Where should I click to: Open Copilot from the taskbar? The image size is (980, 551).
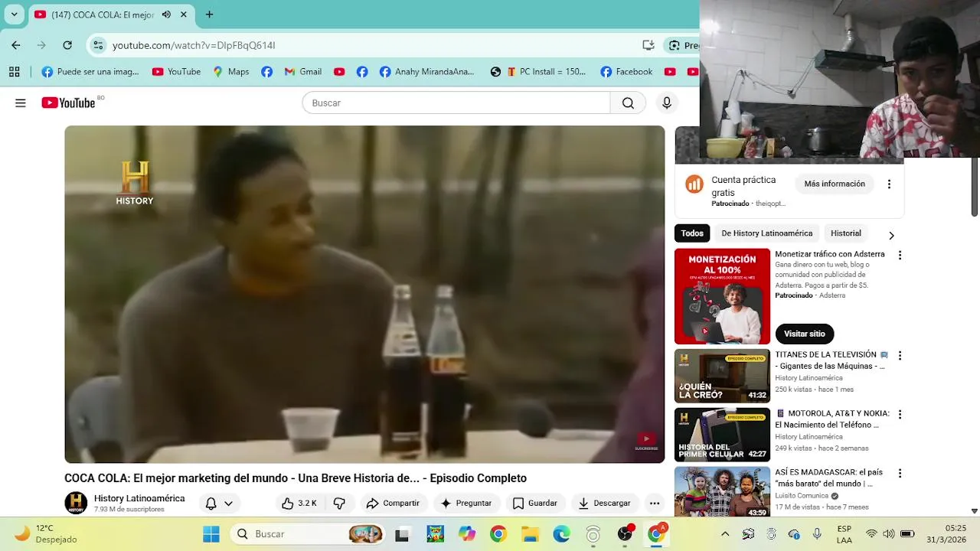click(x=466, y=534)
